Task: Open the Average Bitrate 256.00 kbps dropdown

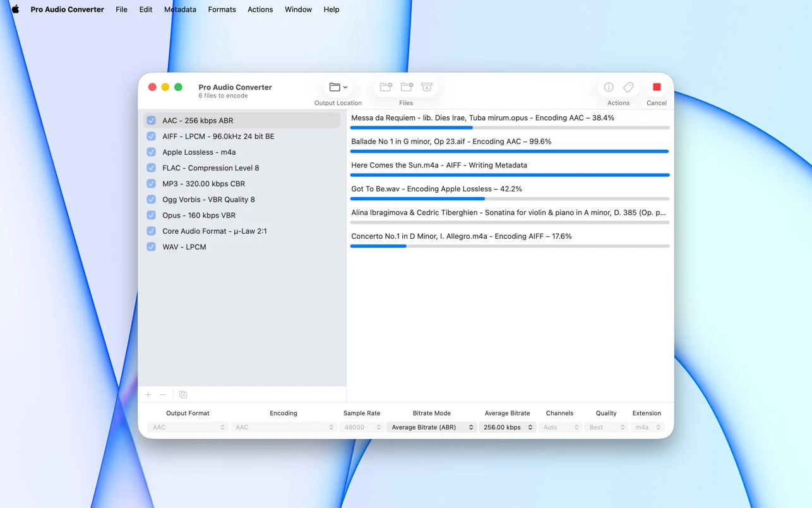Action: (507, 427)
